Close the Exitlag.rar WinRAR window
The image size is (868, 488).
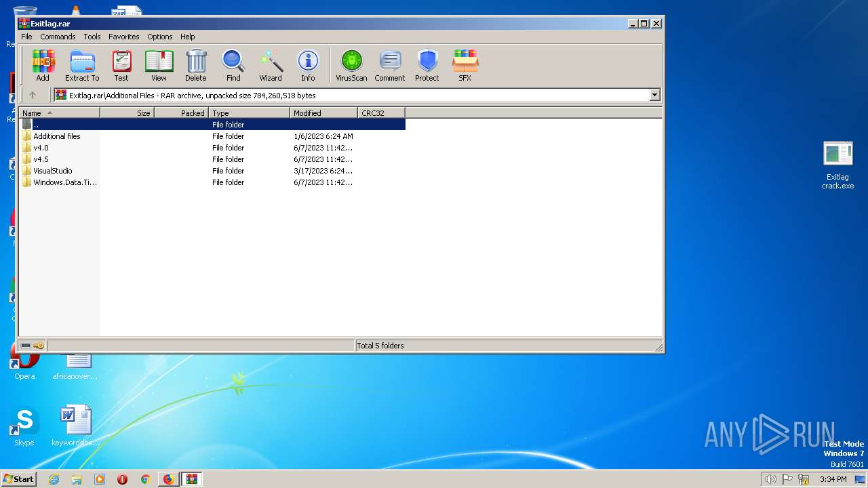[656, 23]
